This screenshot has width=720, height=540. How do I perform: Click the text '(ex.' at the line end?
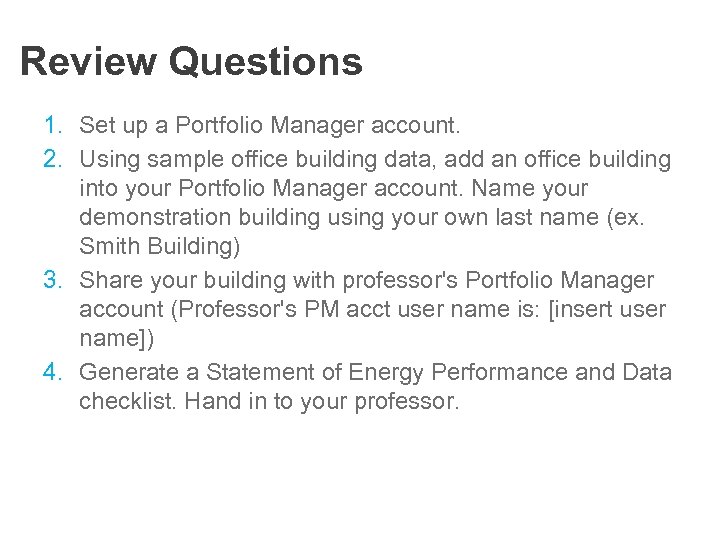point(625,219)
